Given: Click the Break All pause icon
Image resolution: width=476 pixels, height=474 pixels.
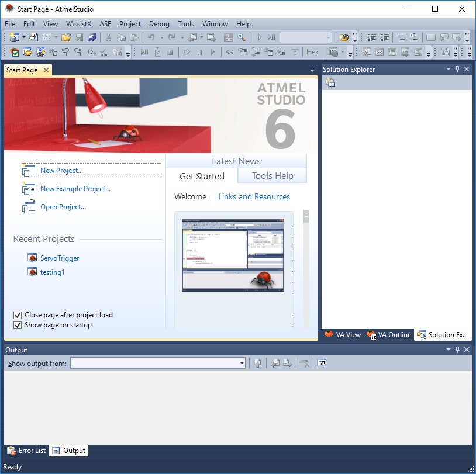Looking at the screenshot, I should click(x=200, y=52).
